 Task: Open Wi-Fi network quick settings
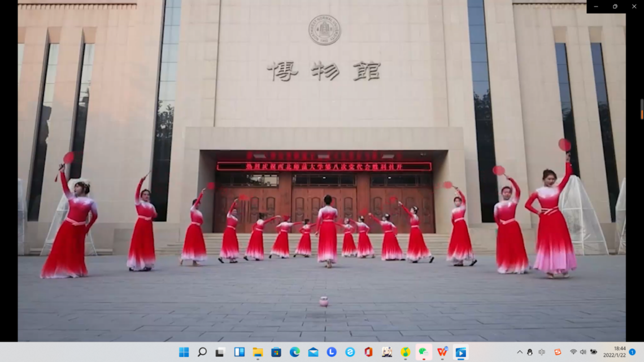(x=573, y=352)
